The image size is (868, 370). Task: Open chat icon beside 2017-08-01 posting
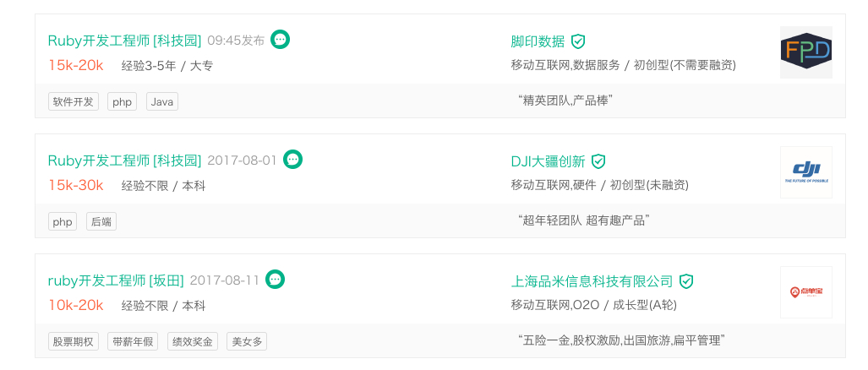click(x=292, y=160)
